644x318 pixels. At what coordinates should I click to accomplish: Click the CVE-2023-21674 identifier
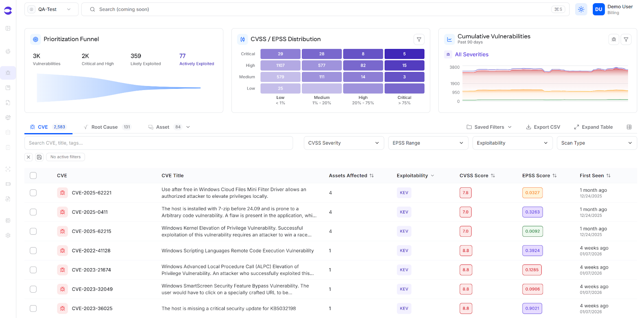pyautogui.click(x=91, y=270)
